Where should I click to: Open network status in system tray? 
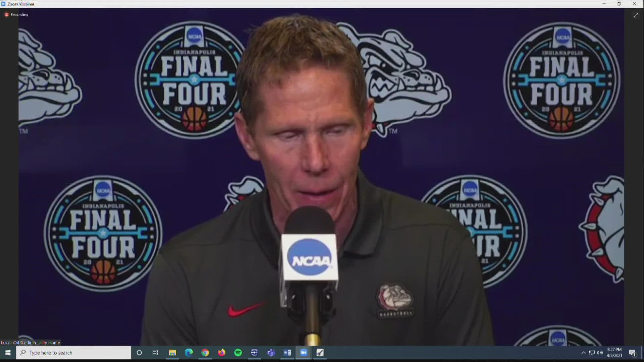[592, 353]
